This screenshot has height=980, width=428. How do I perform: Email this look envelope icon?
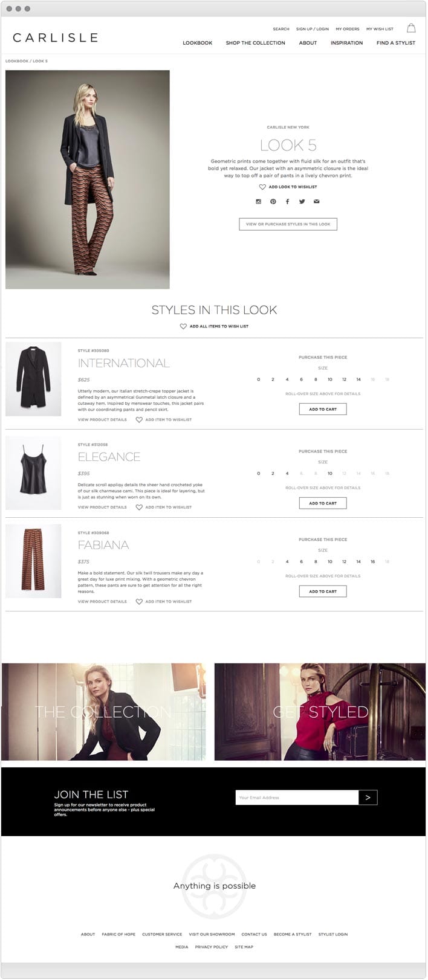tap(316, 201)
